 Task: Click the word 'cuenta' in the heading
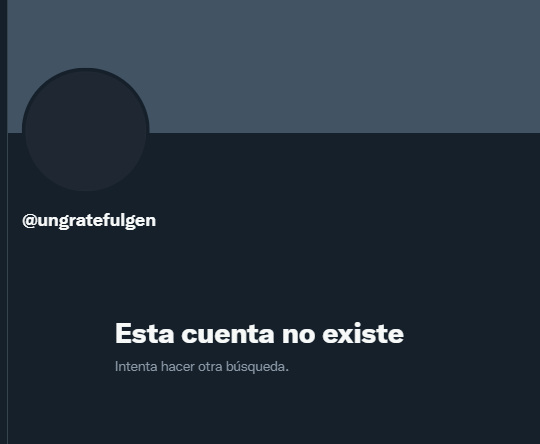(228, 333)
